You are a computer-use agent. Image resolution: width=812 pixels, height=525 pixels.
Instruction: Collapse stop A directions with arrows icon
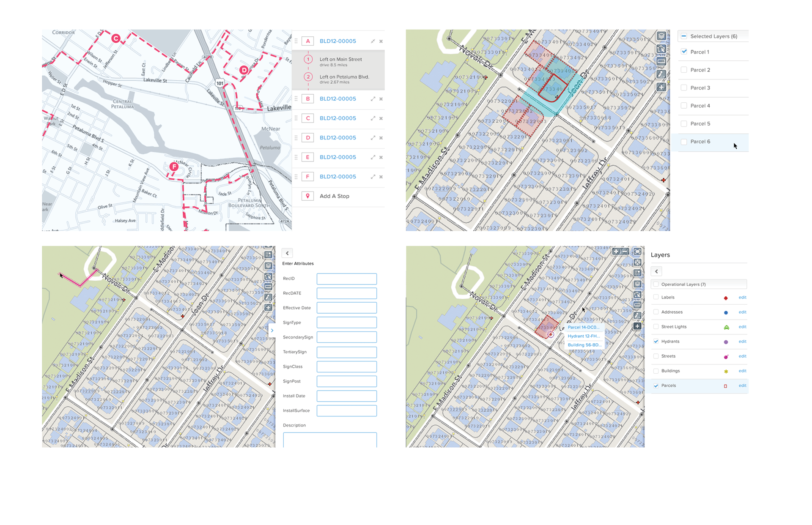(x=373, y=41)
